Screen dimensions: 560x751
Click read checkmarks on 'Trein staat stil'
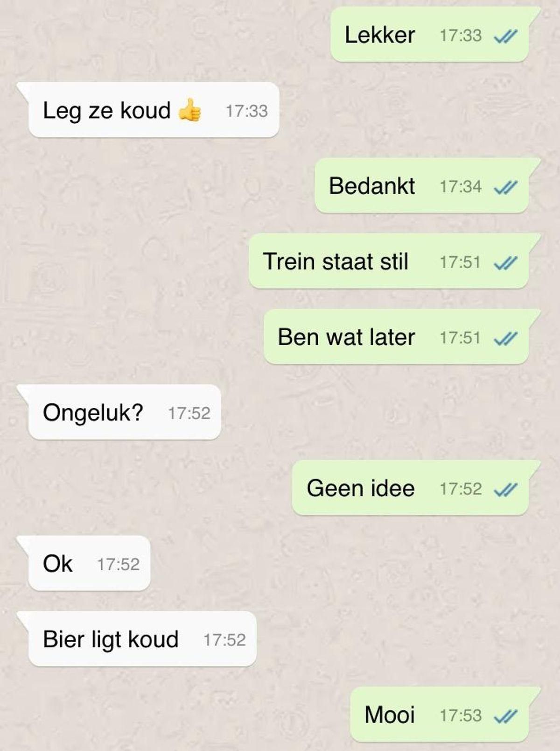[505, 263]
